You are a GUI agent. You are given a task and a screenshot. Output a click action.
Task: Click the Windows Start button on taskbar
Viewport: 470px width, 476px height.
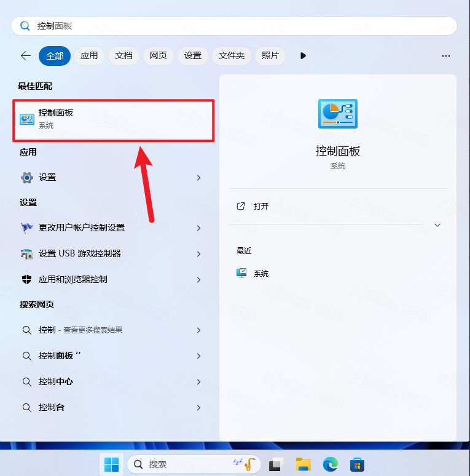(112, 464)
